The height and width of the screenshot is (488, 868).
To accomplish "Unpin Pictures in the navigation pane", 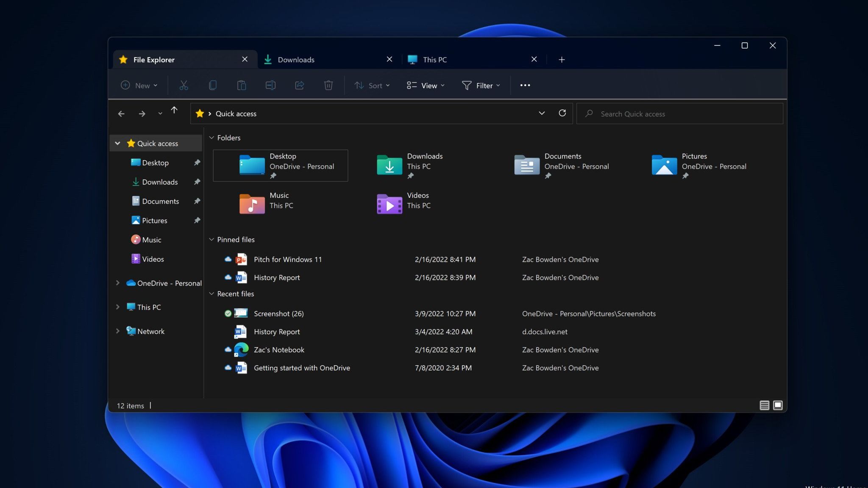I will (197, 220).
